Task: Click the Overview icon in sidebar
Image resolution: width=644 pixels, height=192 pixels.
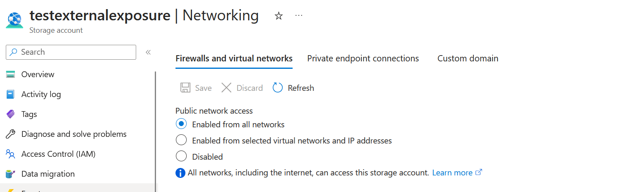Action: click(x=10, y=75)
